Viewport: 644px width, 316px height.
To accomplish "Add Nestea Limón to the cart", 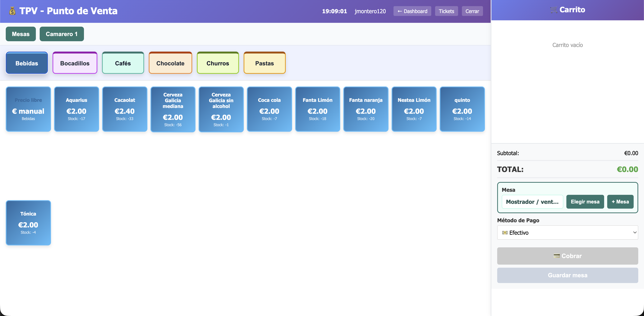I will click(x=414, y=109).
